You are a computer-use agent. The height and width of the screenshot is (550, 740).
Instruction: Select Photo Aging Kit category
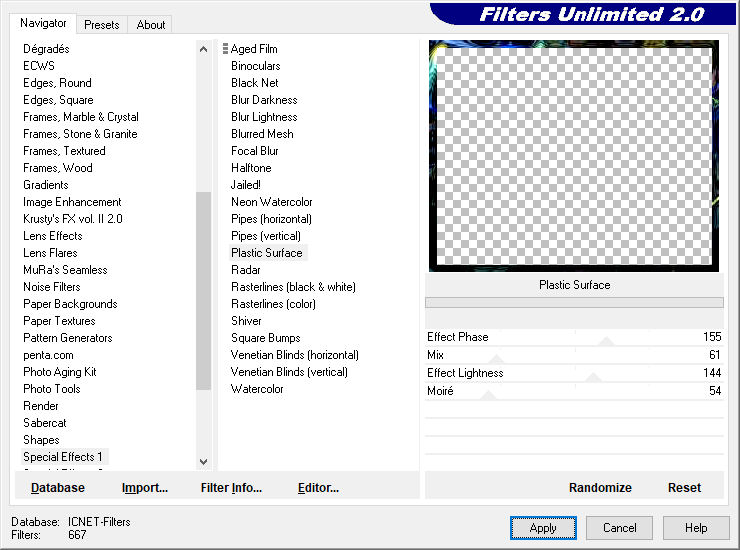(59, 372)
